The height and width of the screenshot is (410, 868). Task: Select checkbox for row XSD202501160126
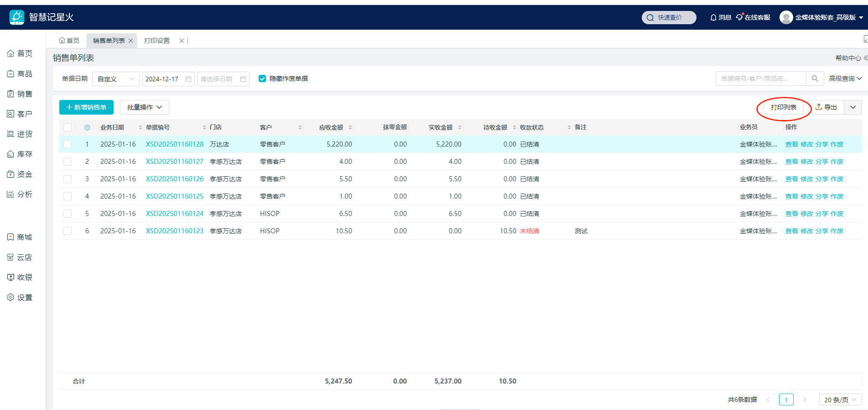68,179
